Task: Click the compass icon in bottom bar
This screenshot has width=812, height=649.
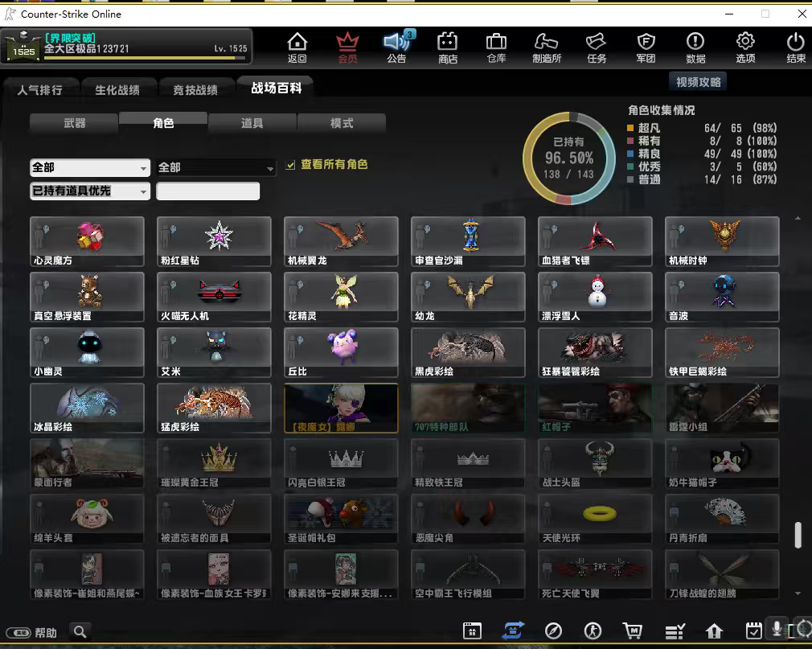Action: [553, 631]
